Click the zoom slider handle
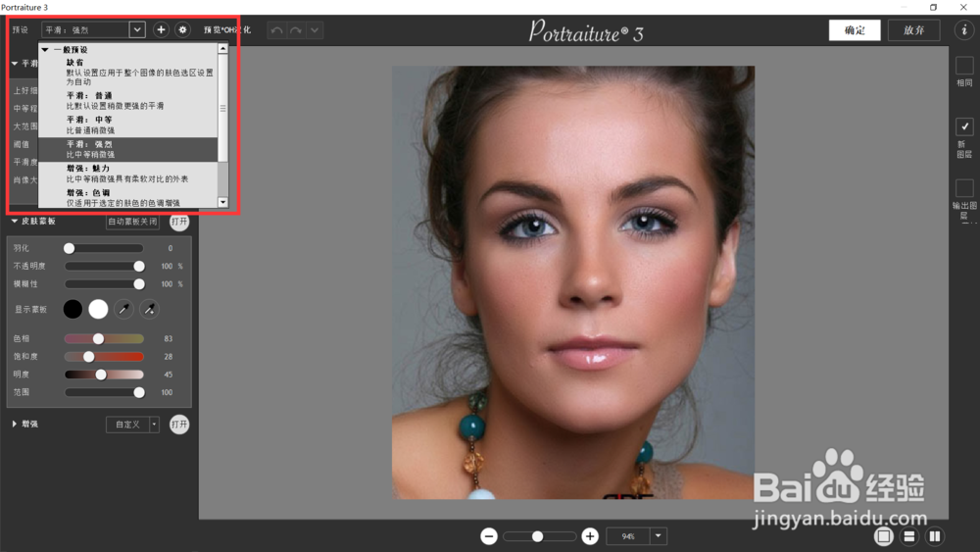This screenshot has height=552, width=980. (537, 536)
